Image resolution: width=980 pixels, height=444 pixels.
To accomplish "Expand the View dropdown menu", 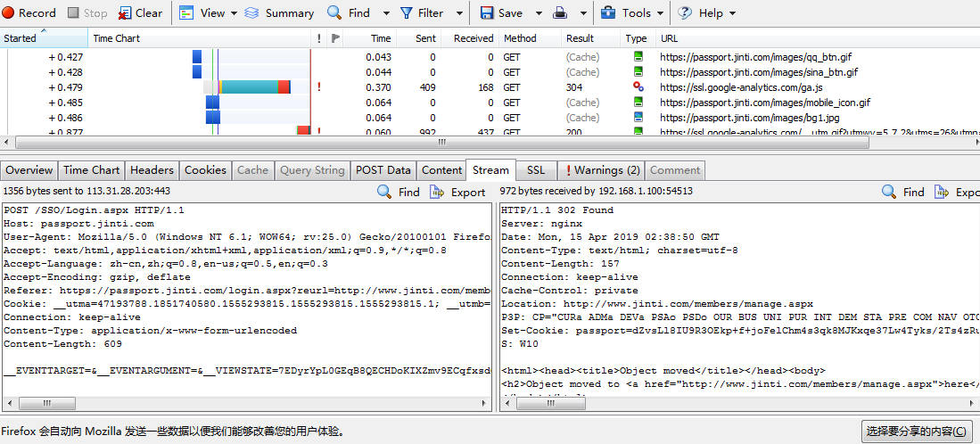I will tap(234, 13).
